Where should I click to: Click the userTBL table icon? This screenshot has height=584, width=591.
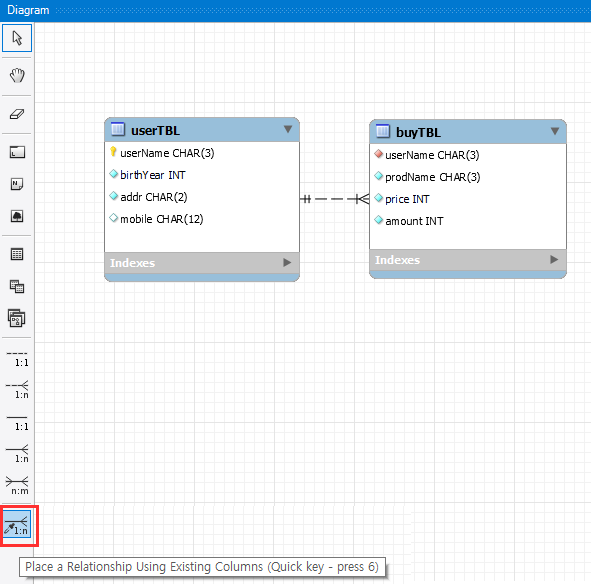pyautogui.click(x=118, y=129)
